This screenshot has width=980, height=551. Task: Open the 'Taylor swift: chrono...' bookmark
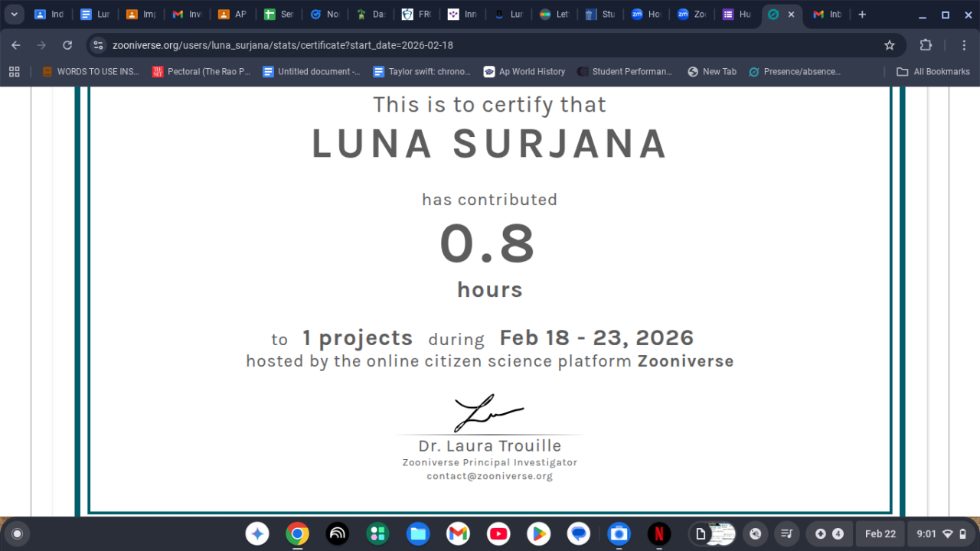(x=422, y=72)
